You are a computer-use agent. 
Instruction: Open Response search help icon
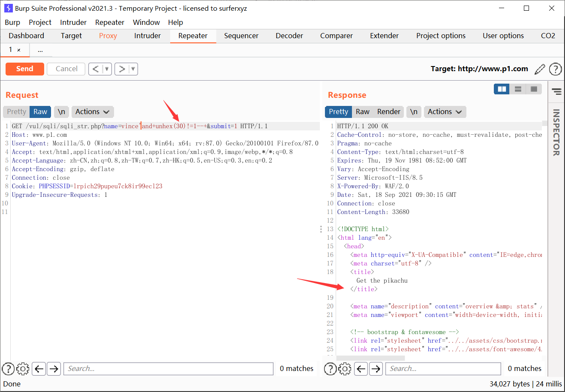[x=330, y=368]
